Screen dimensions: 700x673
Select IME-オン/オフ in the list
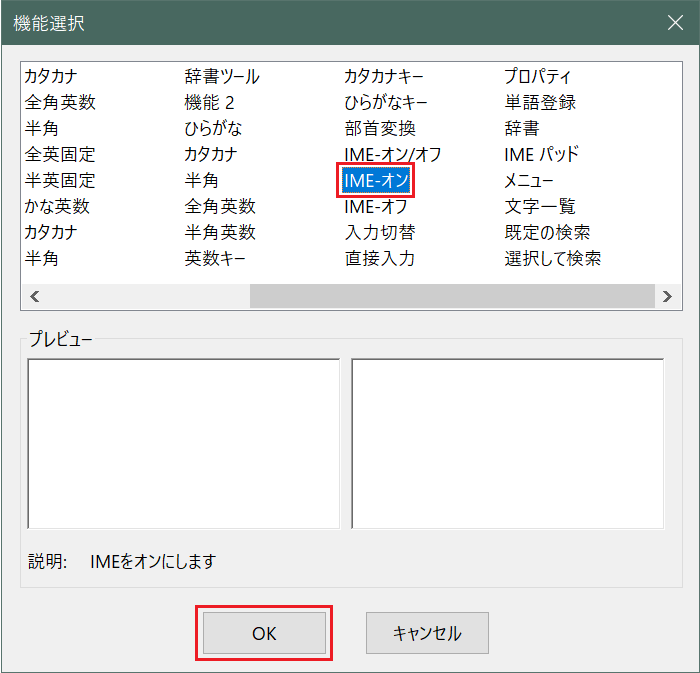[392, 154]
